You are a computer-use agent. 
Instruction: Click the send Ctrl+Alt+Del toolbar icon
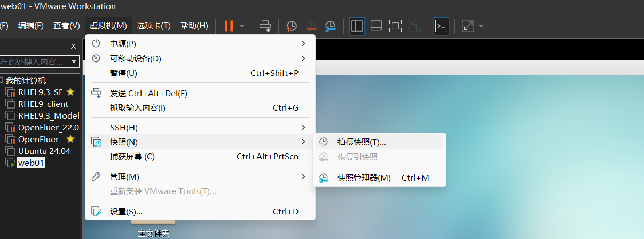pyautogui.click(x=265, y=26)
